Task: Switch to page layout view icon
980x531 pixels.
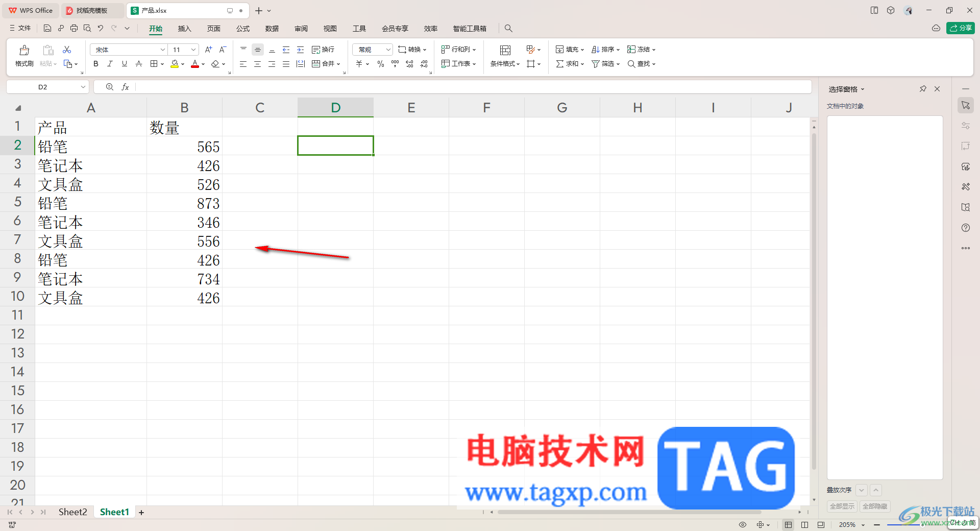Action: click(804, 525)
